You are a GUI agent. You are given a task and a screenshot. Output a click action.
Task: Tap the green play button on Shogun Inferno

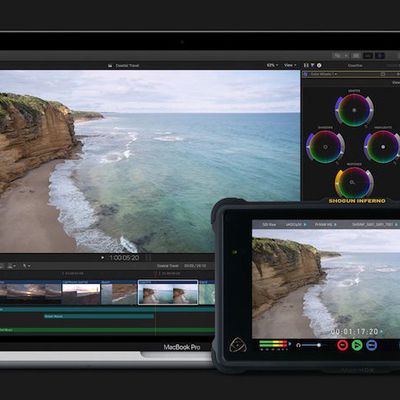coord(357,345)
